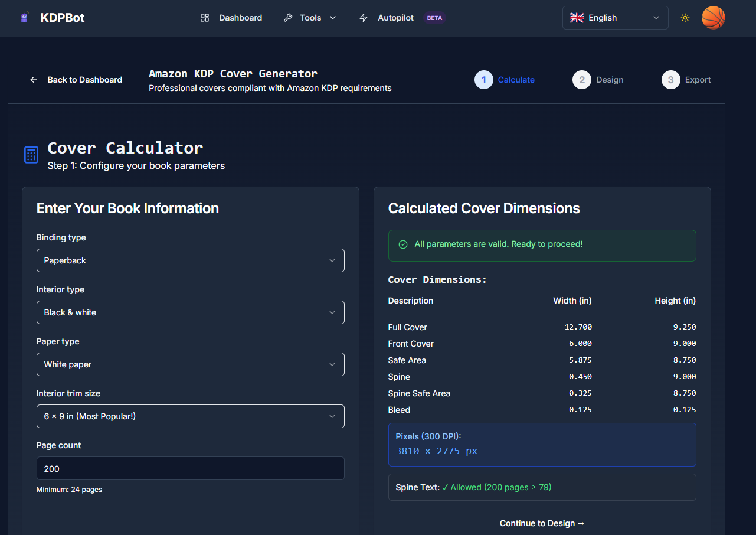
Task: Click the Page count input field
Action: (x=190, y=468)
